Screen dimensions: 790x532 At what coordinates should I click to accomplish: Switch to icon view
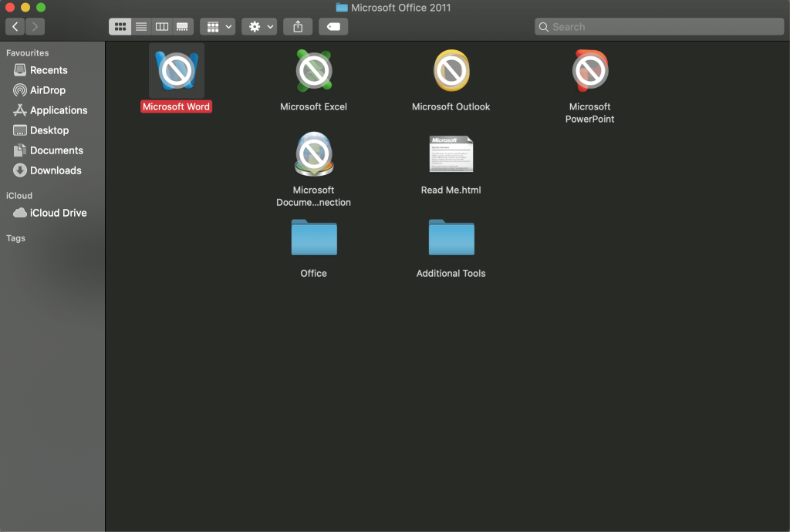coord(120,27)
